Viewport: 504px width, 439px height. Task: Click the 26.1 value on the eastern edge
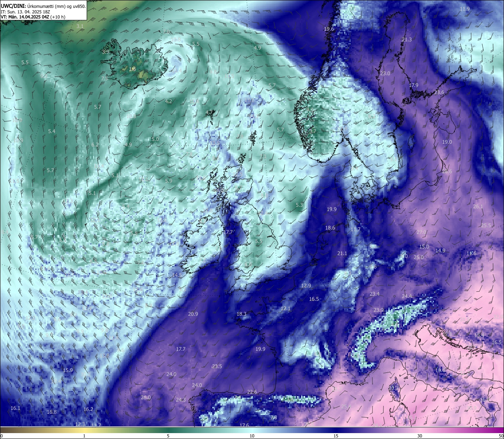(x=478, y=207)
